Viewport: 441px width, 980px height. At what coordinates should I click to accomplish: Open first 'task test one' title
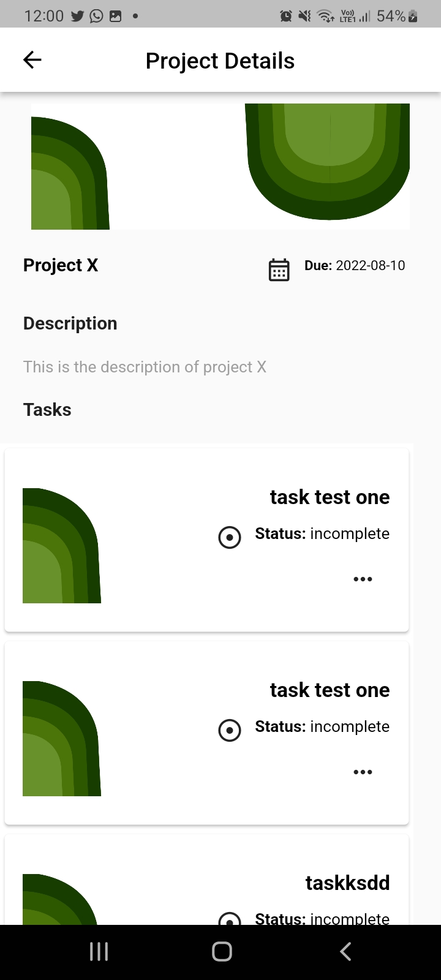pyautogui.click(x=330, y=497)
